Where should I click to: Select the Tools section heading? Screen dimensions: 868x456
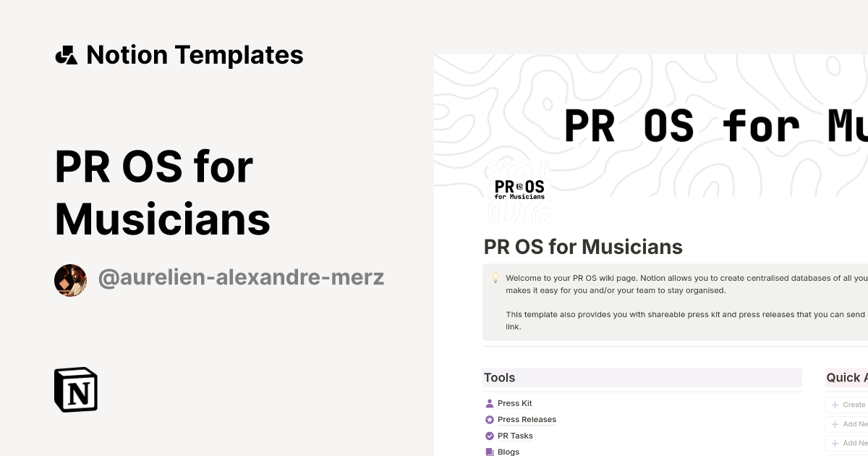coord(499,378)
